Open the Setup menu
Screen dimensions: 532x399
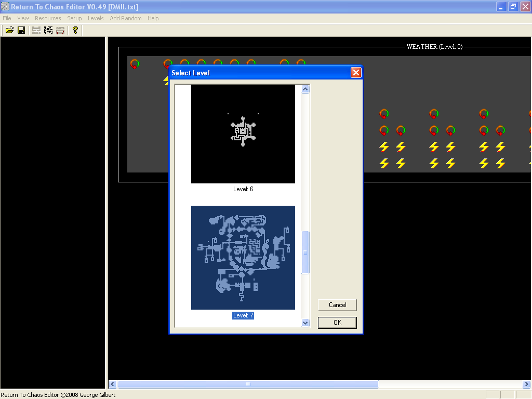pyautogui.click(x=74, y=18)
